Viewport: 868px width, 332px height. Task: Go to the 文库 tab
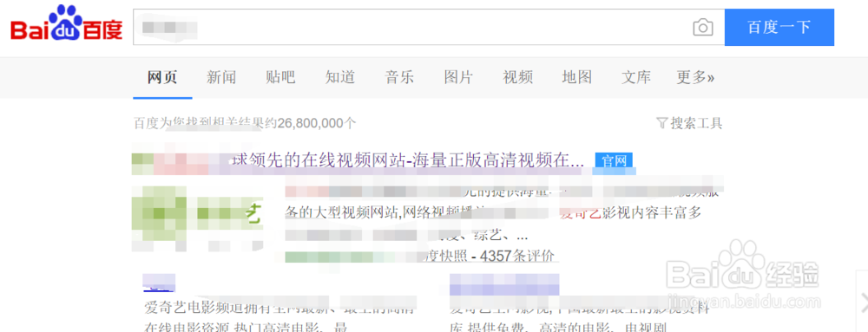click(636, 77)
